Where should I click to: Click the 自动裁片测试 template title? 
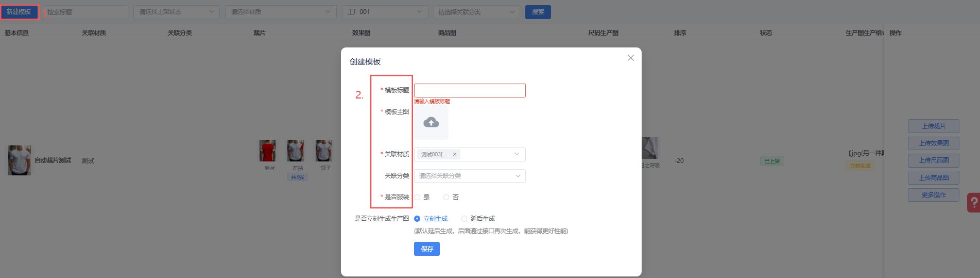coord(53,160)
